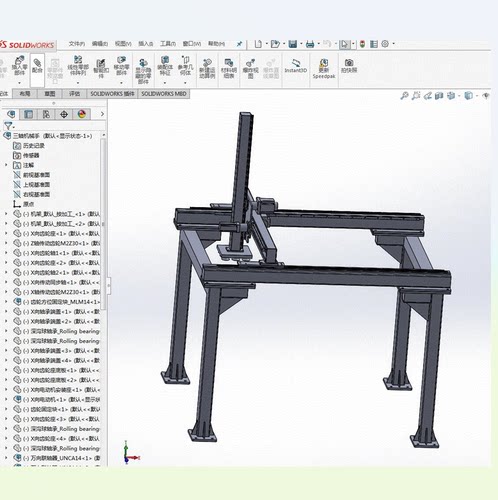
Task: Click Zoom to Fit magnifier icon
Action: point(404,96)
